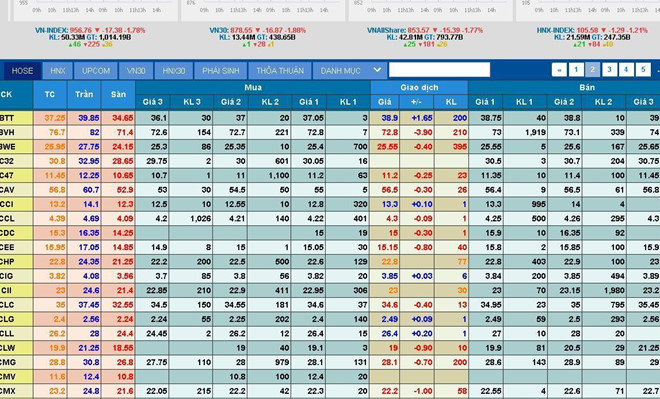Click BVH change value -3.90

pyautogui.click(x=422, y=132)
